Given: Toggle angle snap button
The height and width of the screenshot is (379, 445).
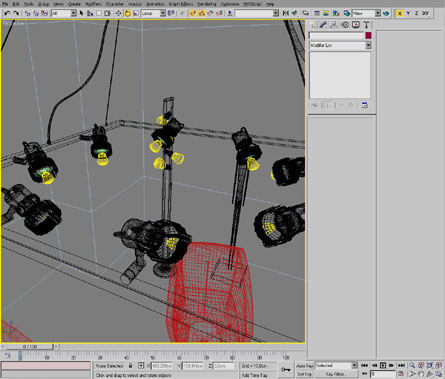Looking at the screenshot, I should point(201,13).
